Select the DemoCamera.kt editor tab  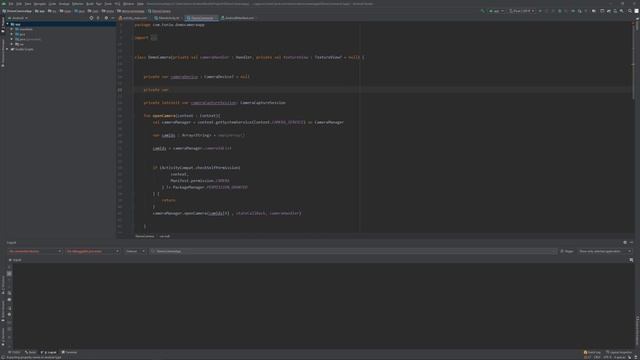(202, 18)
